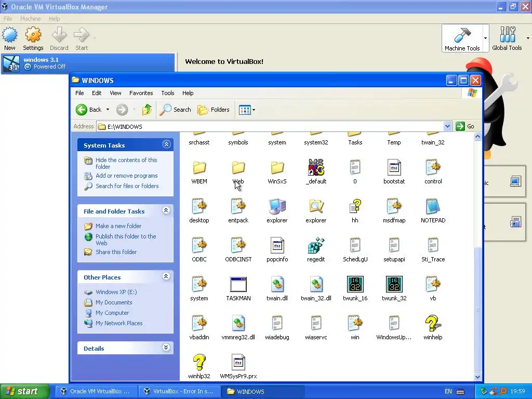Select the _default MS-DOS shortcut icon
Image resolution: width=532 pixels, height=399 pixels.
point(316,168)
